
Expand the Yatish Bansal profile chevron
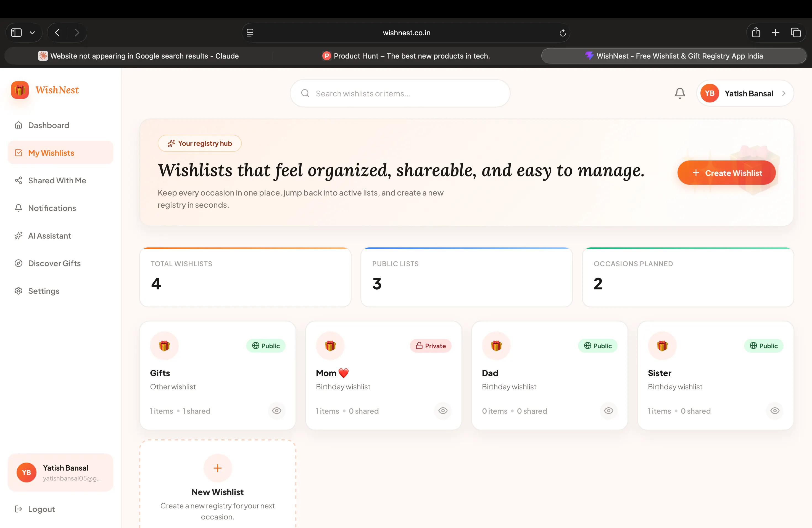[784, 93]
